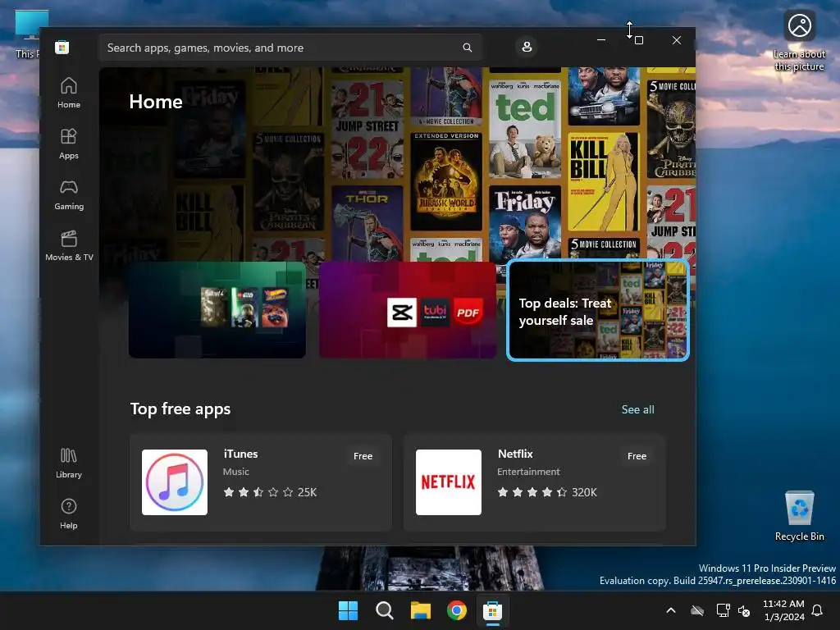Select the Recycle Bin desktop icon
The width and height of the screenshot is (840, 630).
(x=799, y=515)
